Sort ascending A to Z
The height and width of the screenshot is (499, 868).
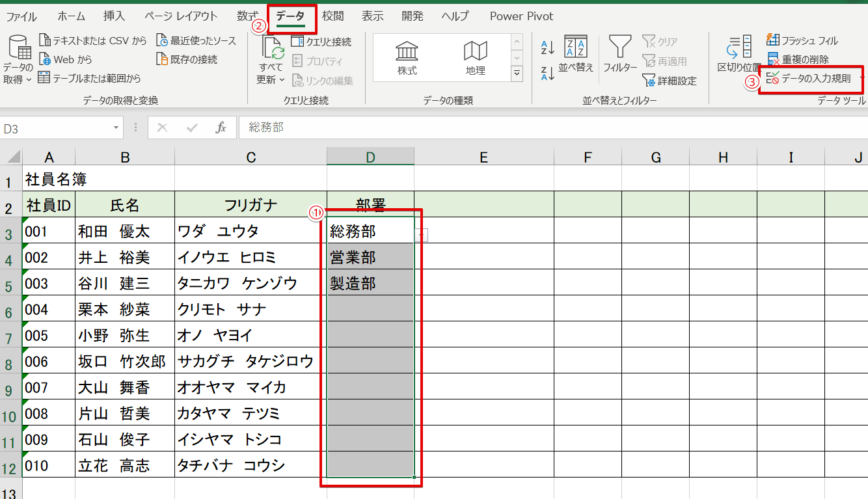548,47
